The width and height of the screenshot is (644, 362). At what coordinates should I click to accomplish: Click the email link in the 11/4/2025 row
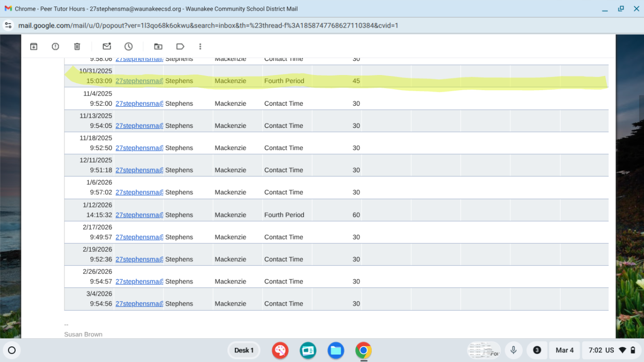[x=139, y=104]
